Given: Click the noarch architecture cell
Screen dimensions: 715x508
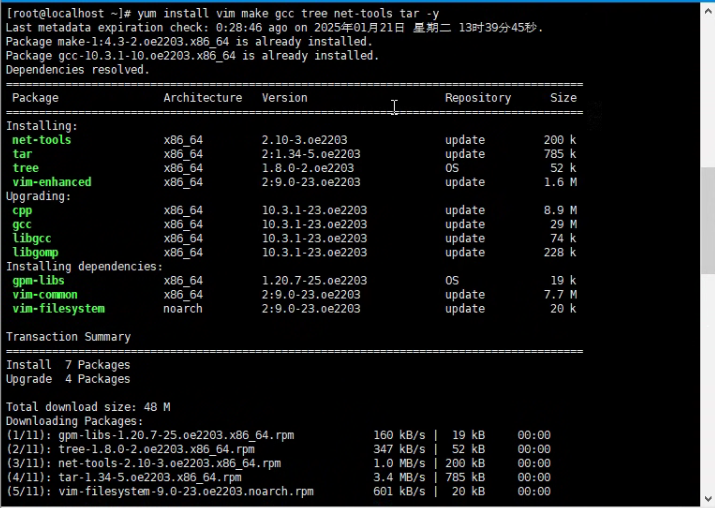Looking at the screenshot, I should click(x=183, y=309).
